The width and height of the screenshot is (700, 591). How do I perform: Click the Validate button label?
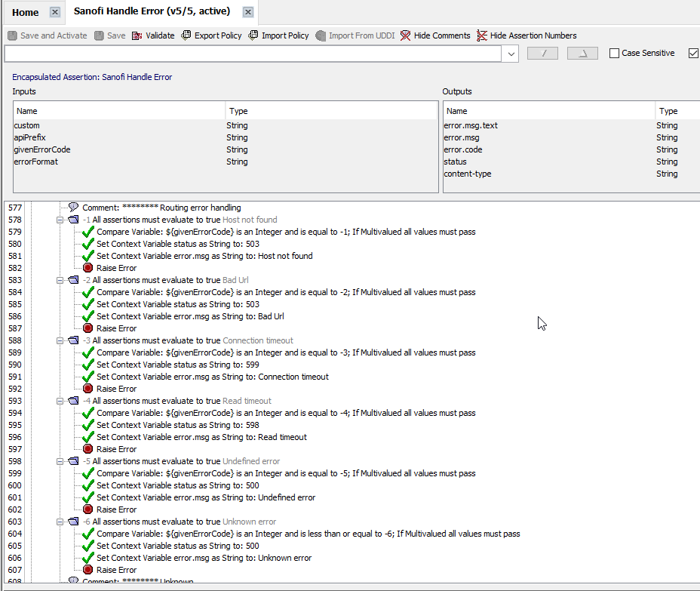click(160, 35)
